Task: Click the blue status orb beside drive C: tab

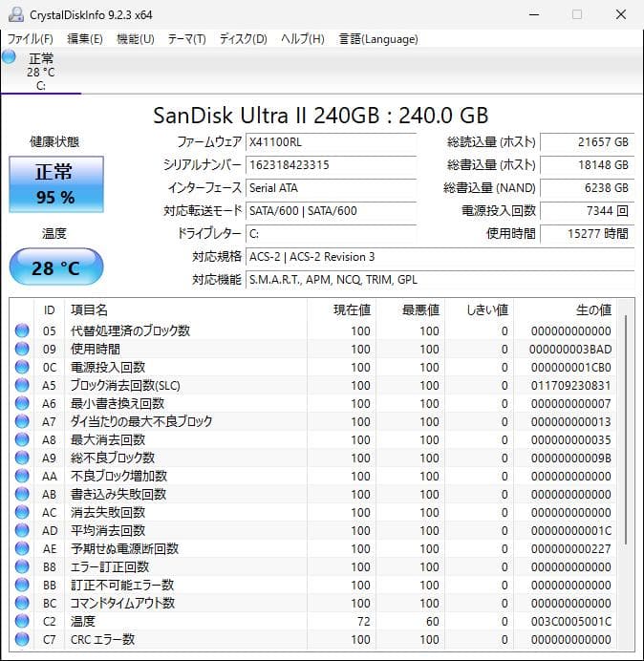Action: [x=9, y=57]
